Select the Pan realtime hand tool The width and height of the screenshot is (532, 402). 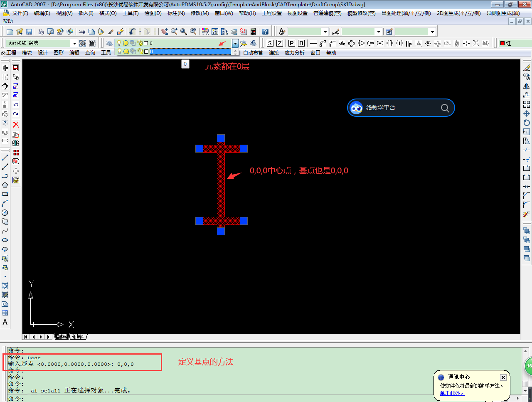165,32
